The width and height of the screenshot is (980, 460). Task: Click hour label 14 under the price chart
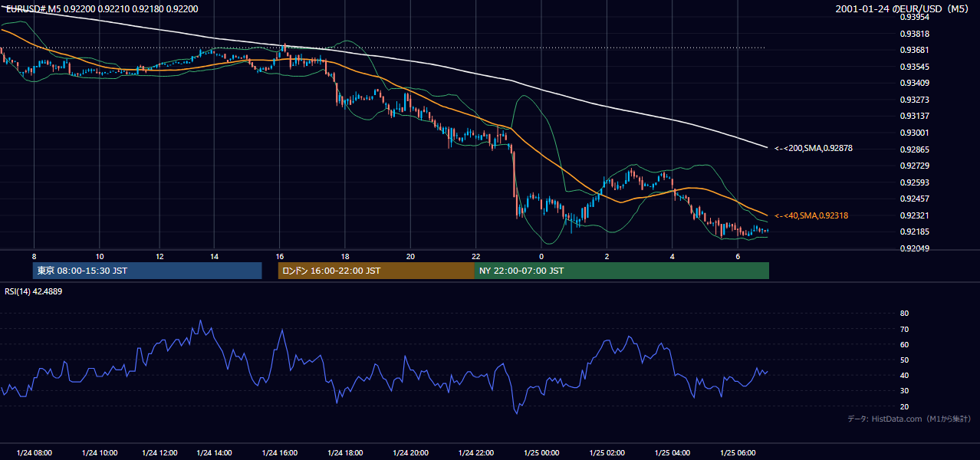click(x=214, y=256)
